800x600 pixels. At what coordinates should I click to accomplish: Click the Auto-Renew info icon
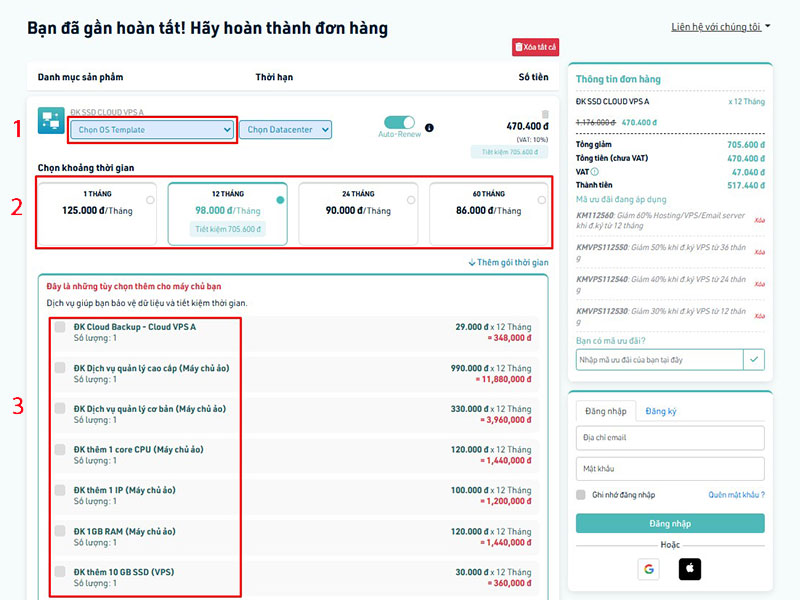click(429, 128)
